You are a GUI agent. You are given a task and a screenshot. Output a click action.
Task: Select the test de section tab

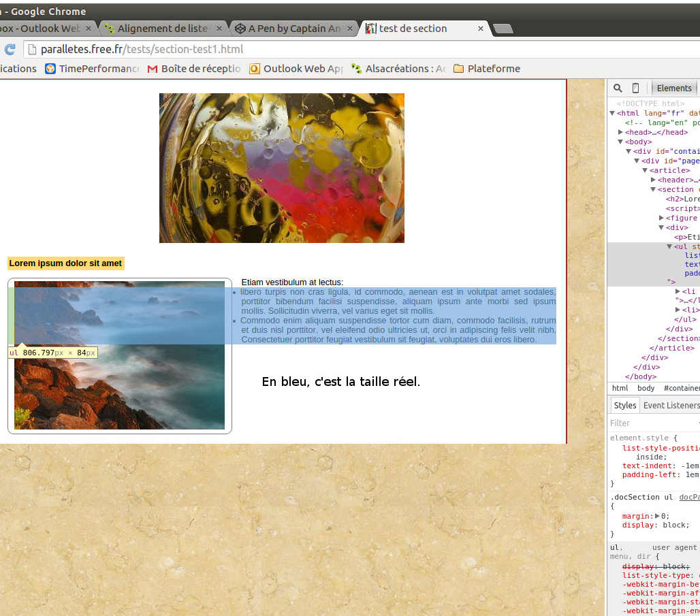click(x=425, y=29)
